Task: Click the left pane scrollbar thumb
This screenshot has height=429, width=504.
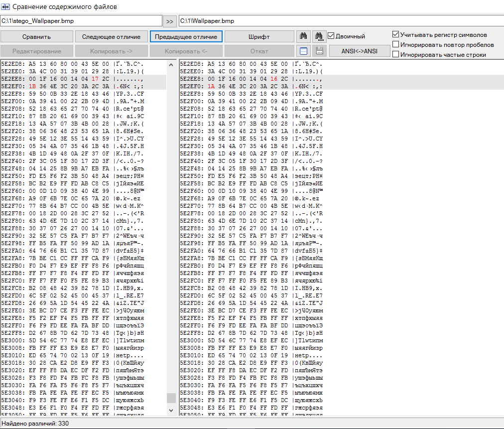Action: (171, 398)
